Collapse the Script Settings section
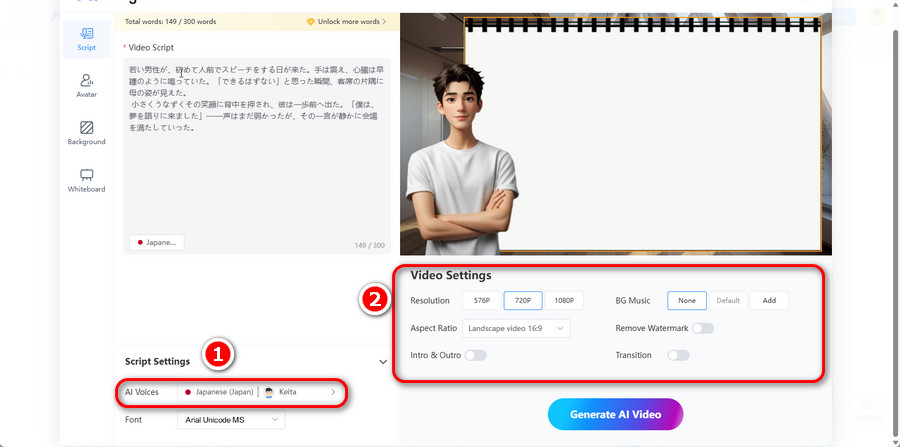The image size is (900, 447). pos(382,361)
